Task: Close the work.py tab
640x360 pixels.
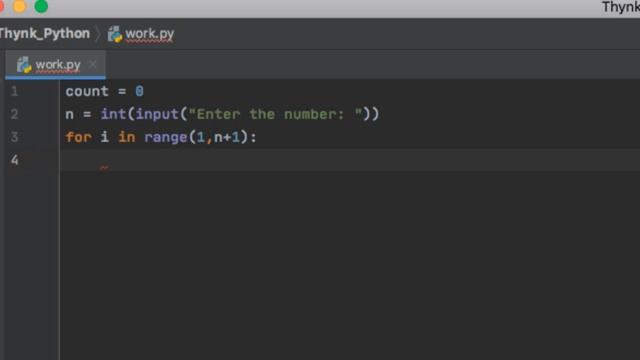Action: pyautogui.click(x=93, y=64)
